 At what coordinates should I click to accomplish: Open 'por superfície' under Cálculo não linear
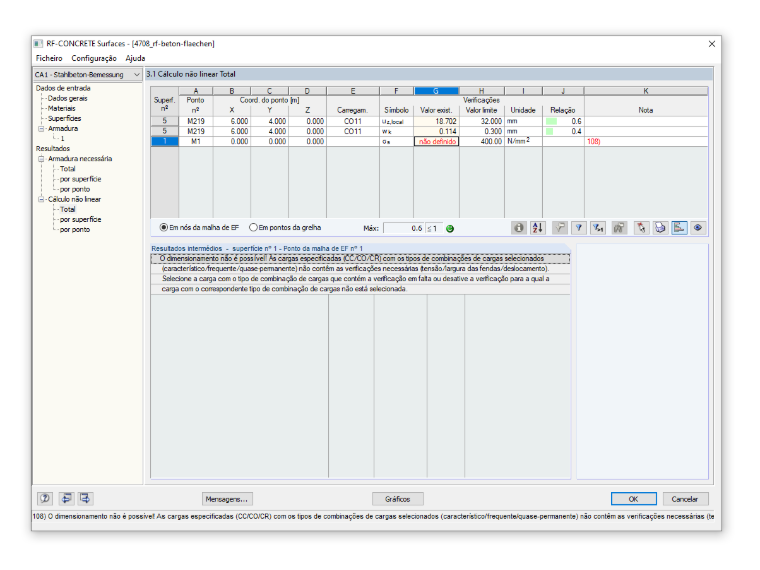pyautogui.click(x=80, y=220)
